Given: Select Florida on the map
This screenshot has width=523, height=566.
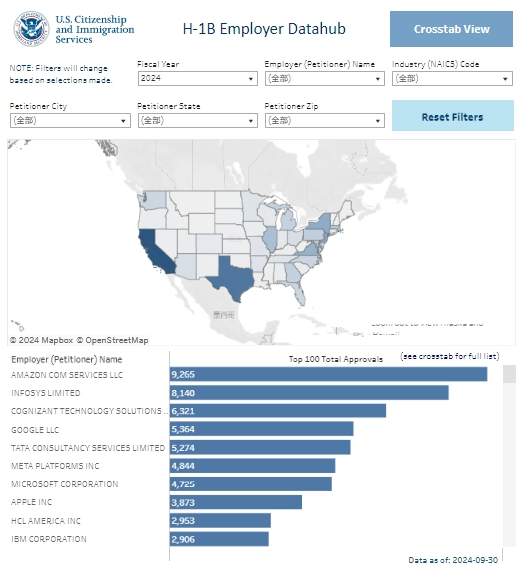Looking at the screenshot, I should 298,292.
